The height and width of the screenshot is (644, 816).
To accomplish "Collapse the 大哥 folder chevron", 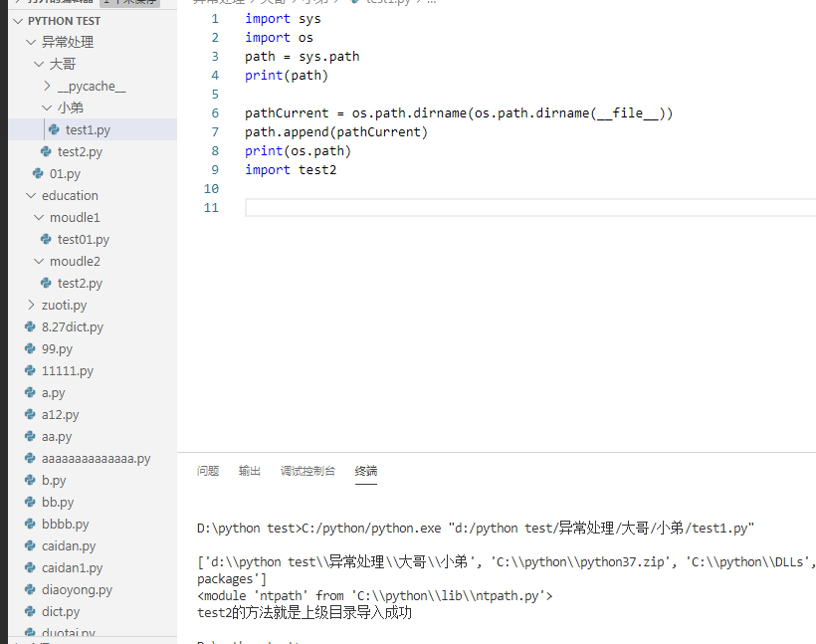I will coord(39,64).
